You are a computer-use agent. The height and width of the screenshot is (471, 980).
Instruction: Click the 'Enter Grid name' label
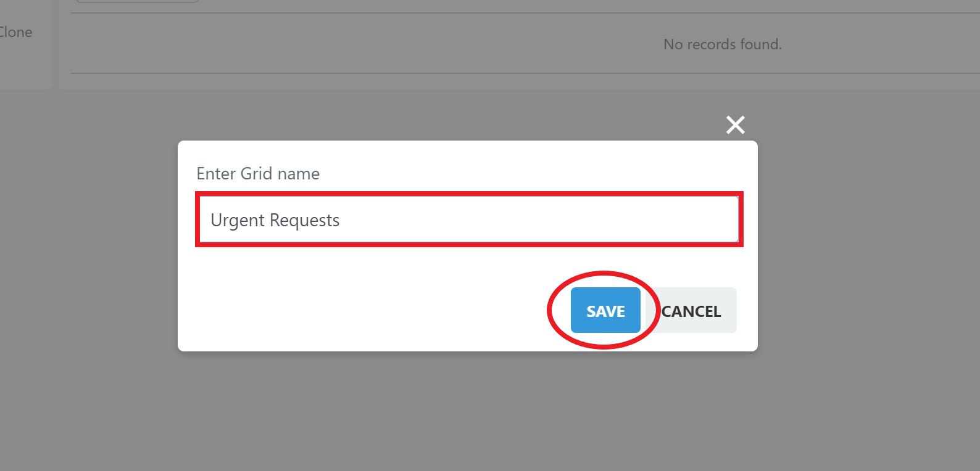(x=258, y=174)
